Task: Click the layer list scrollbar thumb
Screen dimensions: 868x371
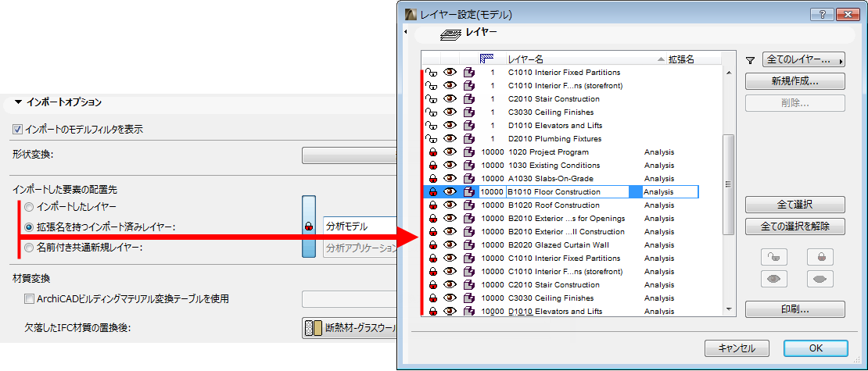Action: [x=728, y=184]
